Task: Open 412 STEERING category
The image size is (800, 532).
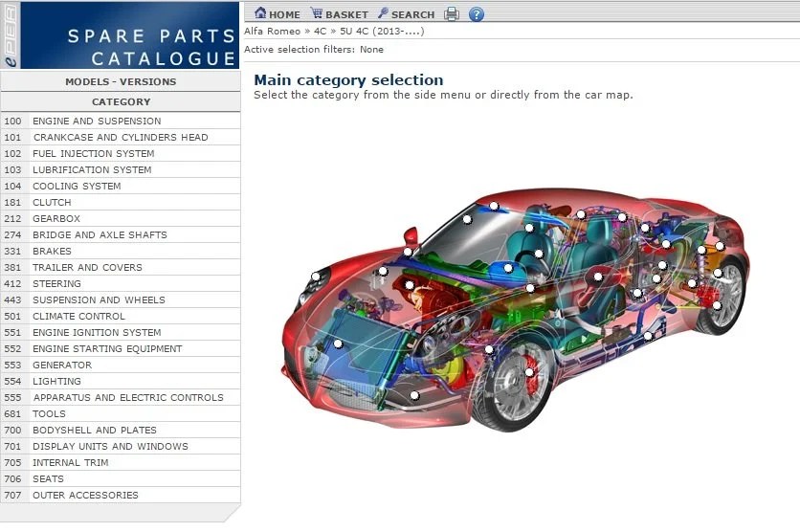Action: point(121,284)
